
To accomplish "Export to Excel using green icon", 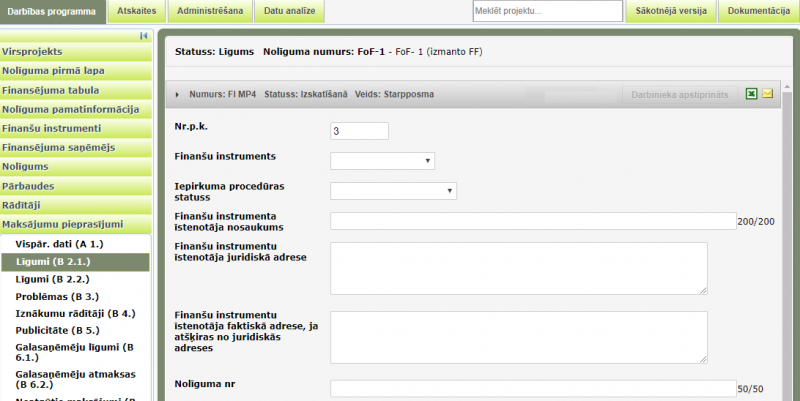I will click(x=751, y=94).
